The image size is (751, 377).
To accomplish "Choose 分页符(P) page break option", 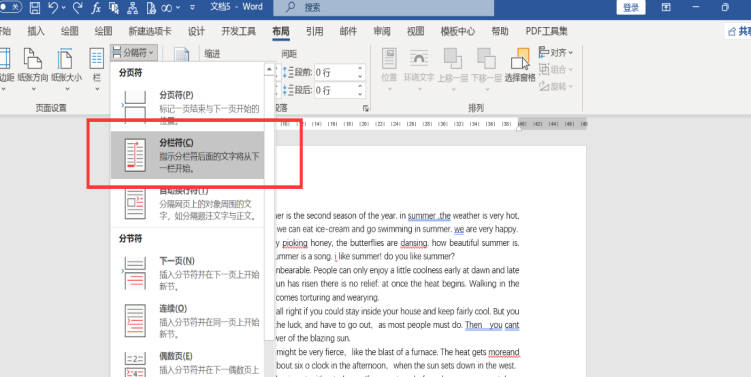I will click(x=188, y=107).
